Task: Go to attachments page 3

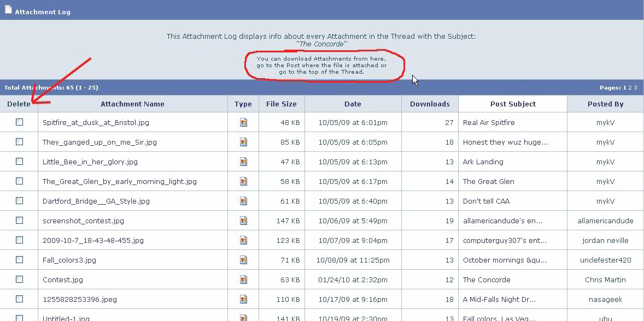Action: 635,88
